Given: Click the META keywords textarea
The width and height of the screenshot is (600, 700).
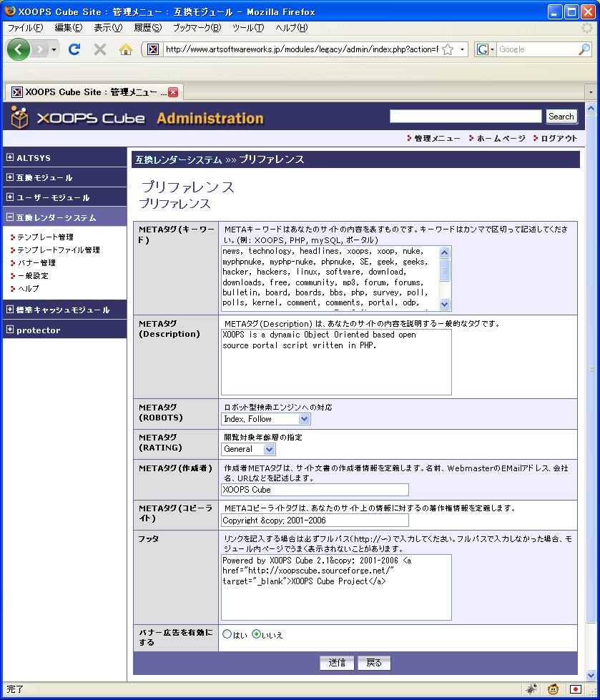Looking at the screenshot, I should click(x=330, y=278).
